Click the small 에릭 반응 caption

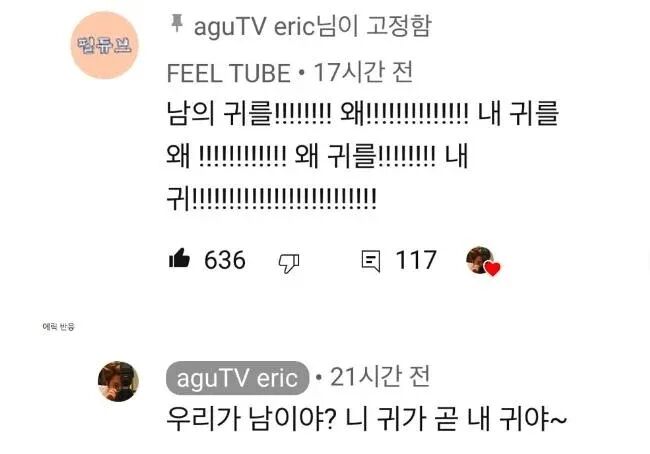[x=58, y=327]
